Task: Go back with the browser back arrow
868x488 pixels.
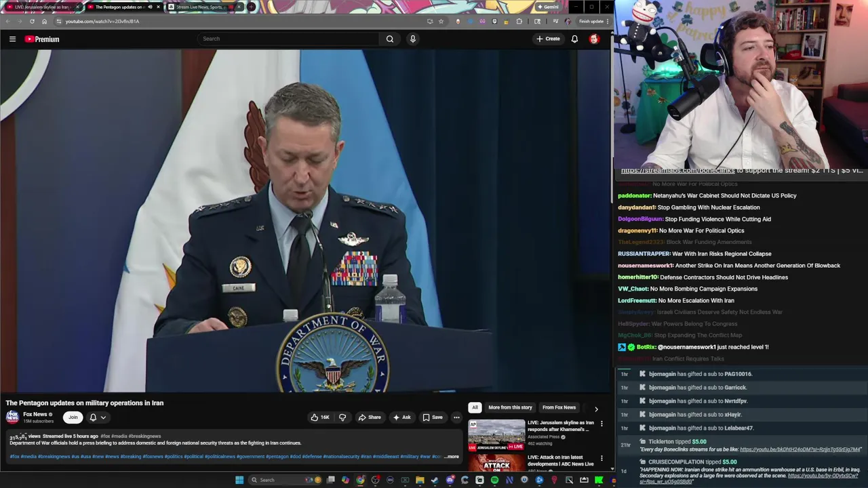Action: (7, 21)
